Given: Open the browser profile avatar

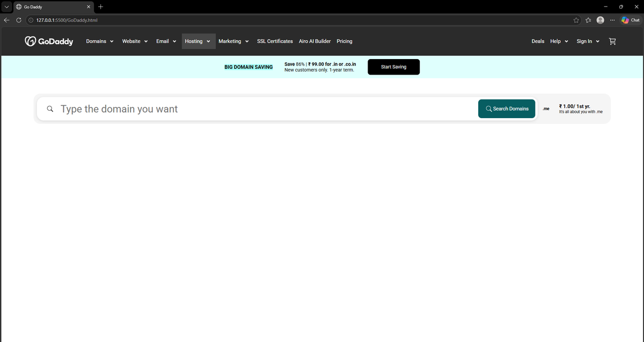Looking at the screenshot, I should [600, 20].
